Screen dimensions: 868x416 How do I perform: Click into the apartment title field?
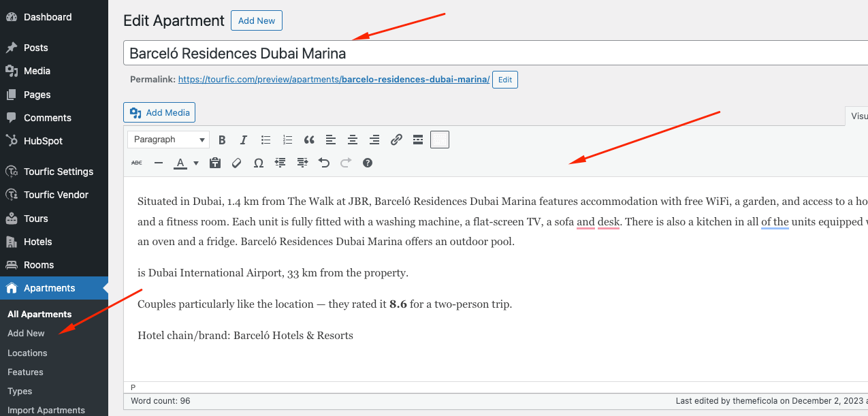[x=477, y=53]
